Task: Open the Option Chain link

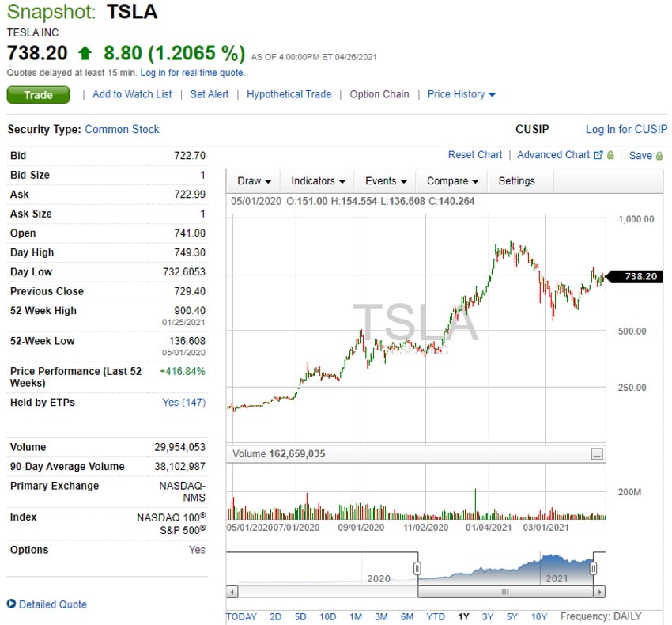Action: [379, 94]
